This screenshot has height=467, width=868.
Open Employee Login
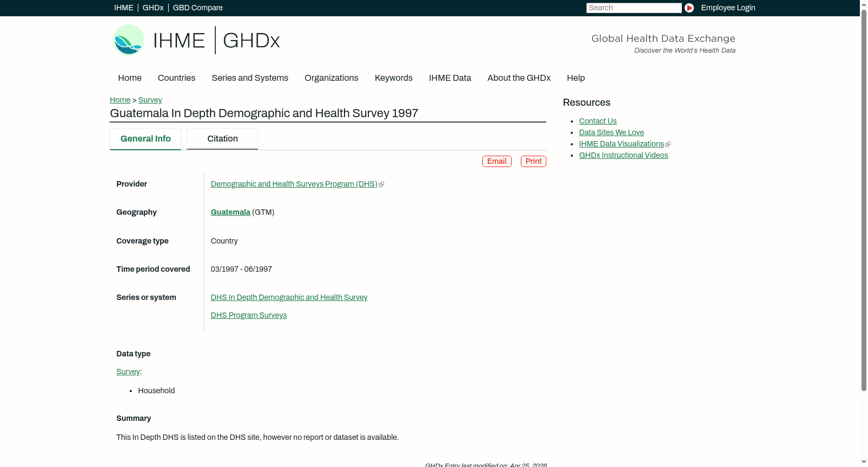point(728,8)
